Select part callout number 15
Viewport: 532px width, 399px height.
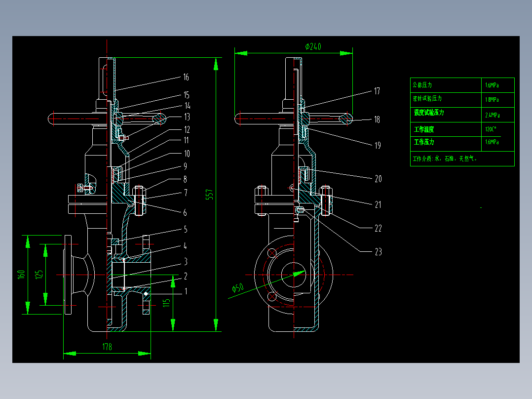(186, 95)
